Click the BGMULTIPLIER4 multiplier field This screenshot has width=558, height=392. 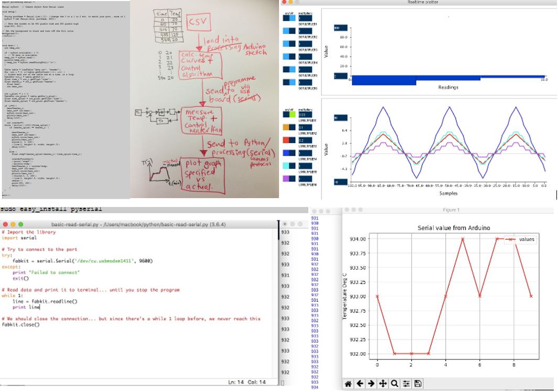(x=305, y=57)
